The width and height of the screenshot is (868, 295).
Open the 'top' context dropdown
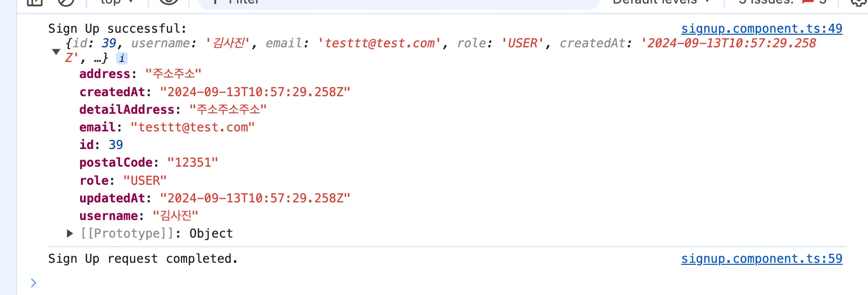(x=117, y=2)
